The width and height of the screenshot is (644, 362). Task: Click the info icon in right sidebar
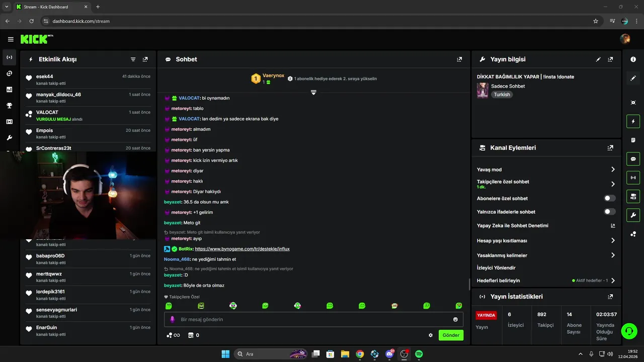pos(633,59)
